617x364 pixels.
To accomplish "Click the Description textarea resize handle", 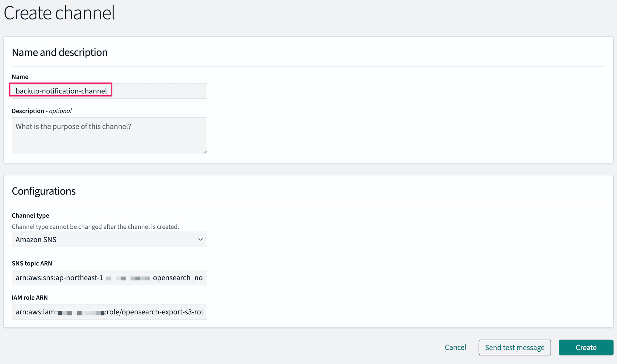I will pos(205,151).
